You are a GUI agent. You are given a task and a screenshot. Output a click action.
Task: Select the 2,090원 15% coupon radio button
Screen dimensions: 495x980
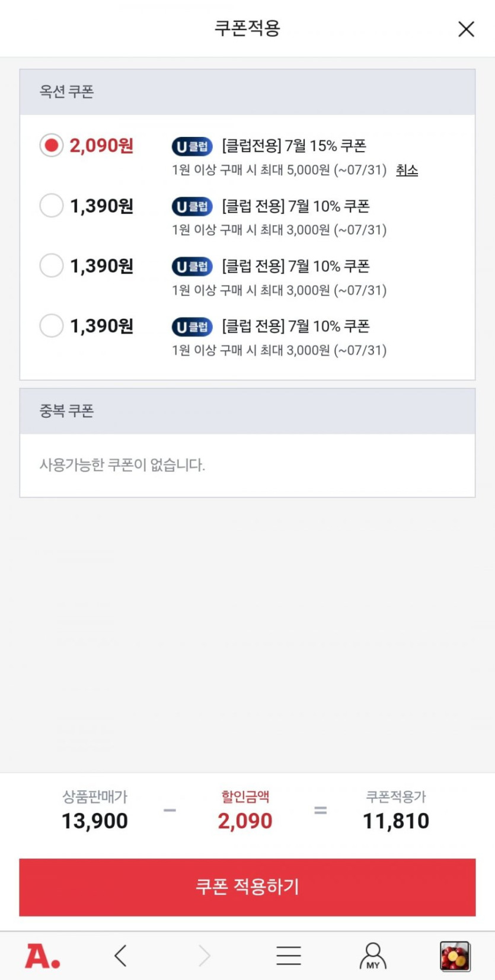52,145
